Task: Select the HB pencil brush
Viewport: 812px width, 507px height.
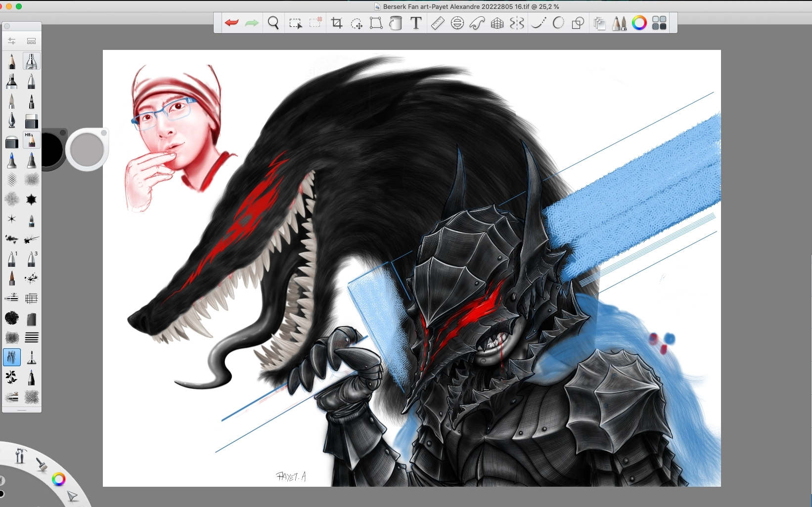Action: tap(31, 140)
